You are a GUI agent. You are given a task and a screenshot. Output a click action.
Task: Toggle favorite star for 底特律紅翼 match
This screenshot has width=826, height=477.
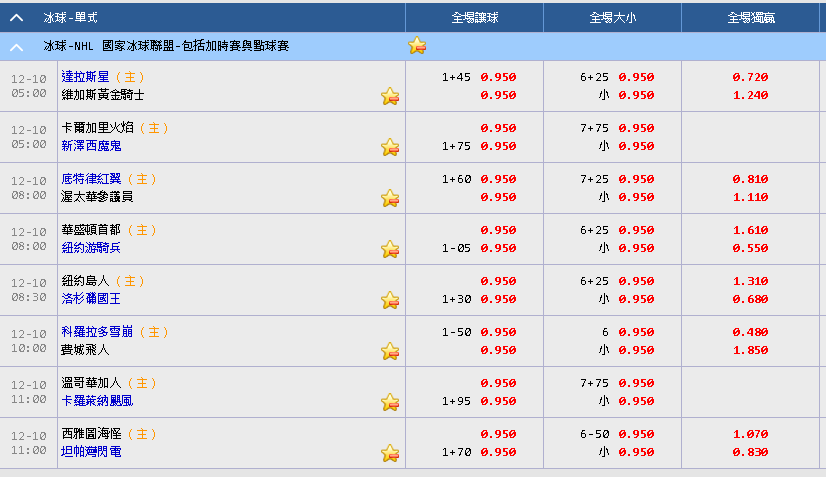390,199
